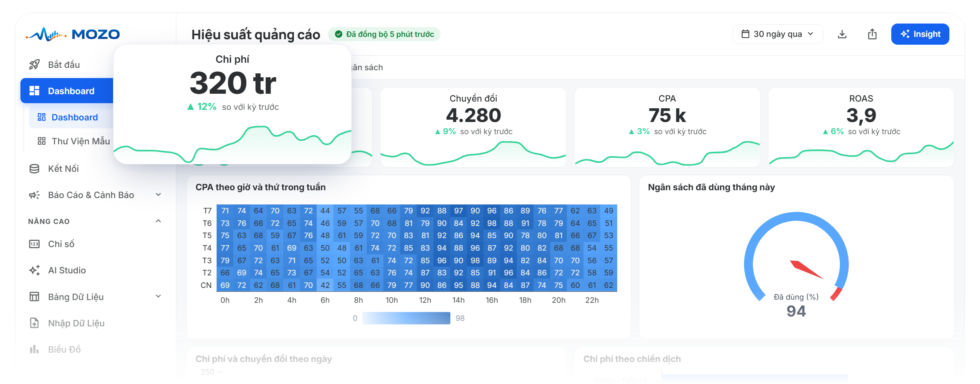Viewport: 980px width, 384px height.
Task: Click the Thư Viện Mẫu grid icon
Action: (42, 141)
